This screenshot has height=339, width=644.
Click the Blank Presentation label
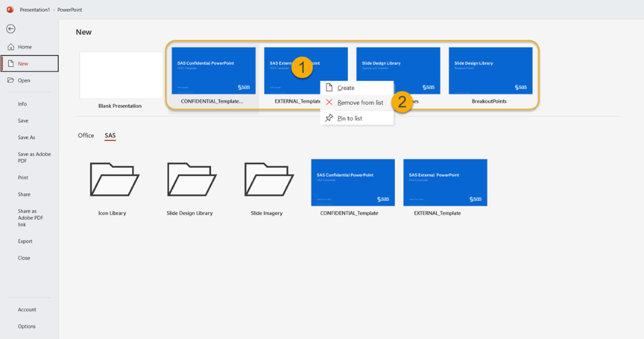pos(120,106)
